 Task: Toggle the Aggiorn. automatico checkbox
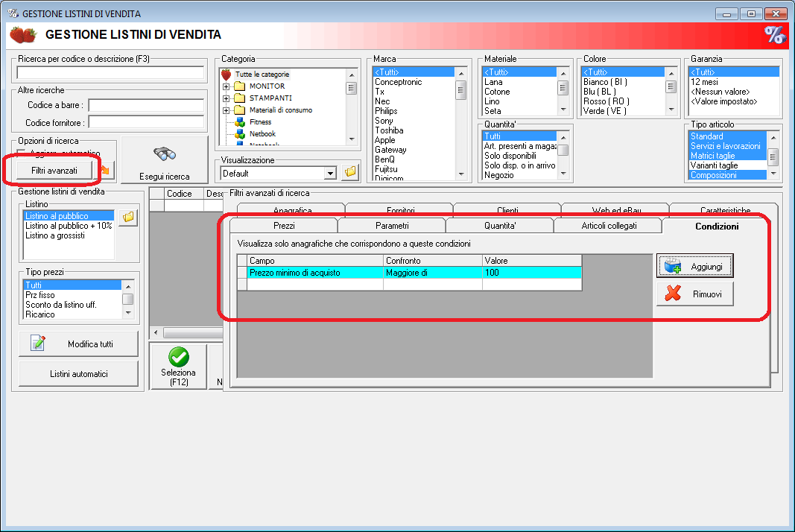[22, 153]
